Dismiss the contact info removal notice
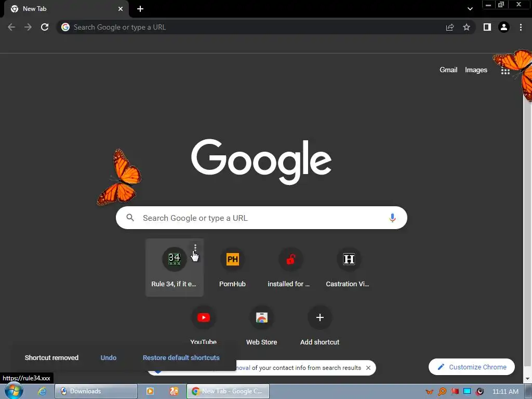 pos(368,368)
